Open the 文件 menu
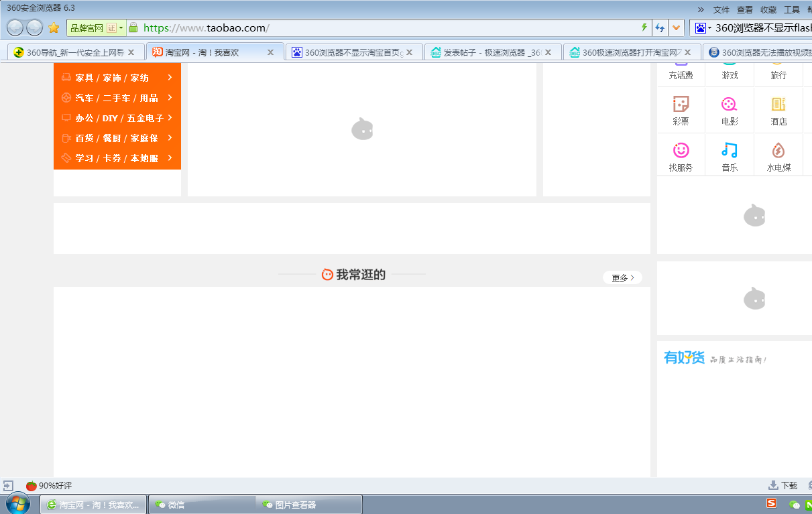 click(721, 9)
